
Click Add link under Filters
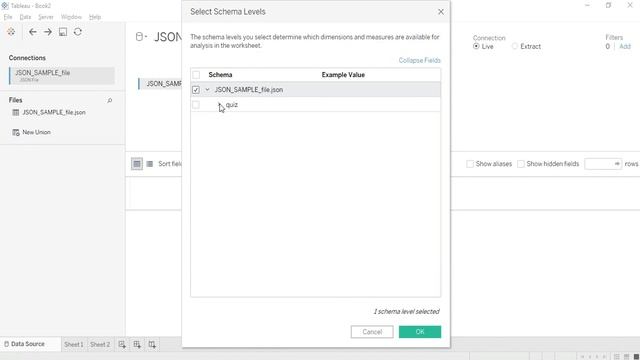coord(625,46)
